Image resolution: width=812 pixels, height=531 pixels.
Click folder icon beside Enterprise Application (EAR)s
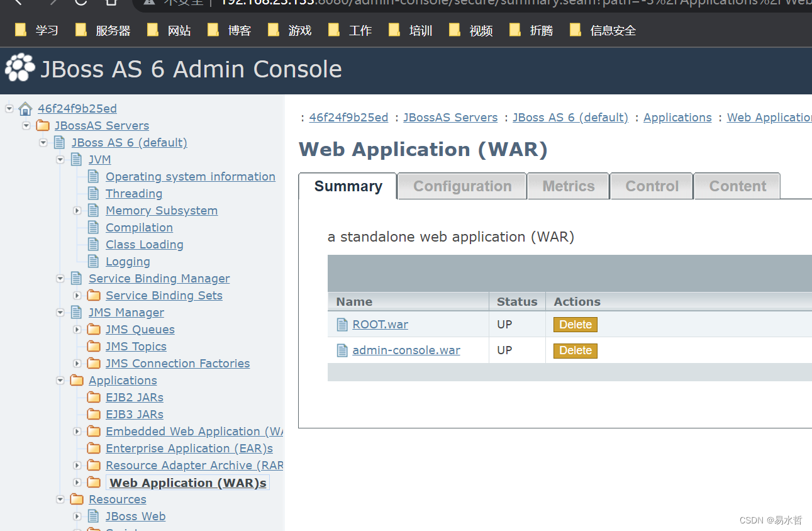point(94,449)
